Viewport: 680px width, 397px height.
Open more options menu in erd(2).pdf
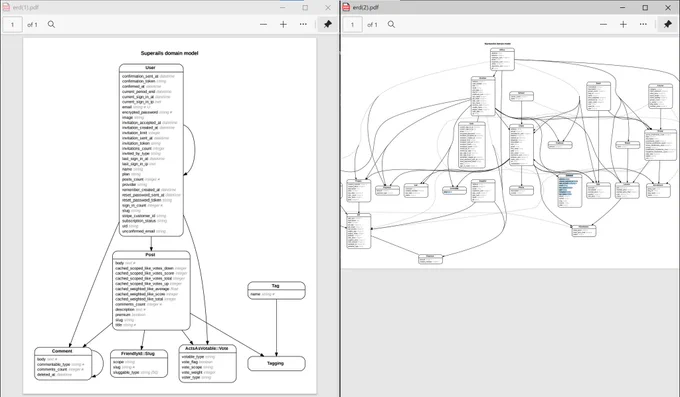coord(643,24)
